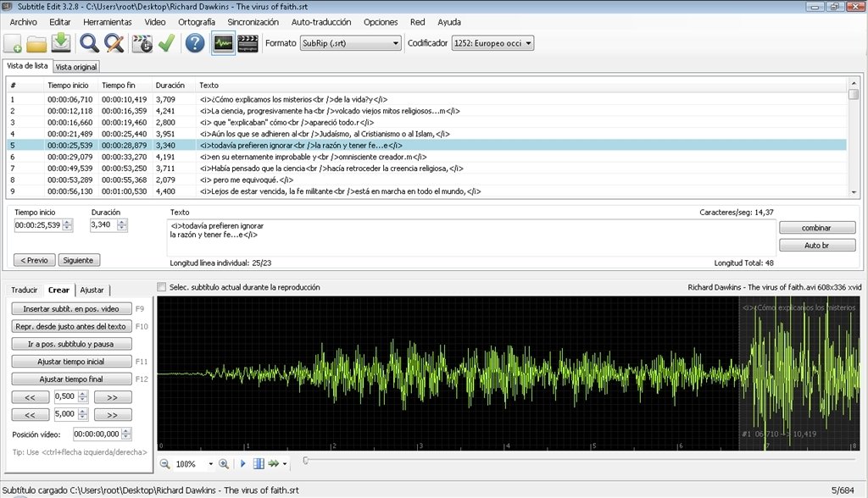The width and height of the screenshot is (868, 498).
Task: Open the Visual sync clapperboard-clock icon
Action: (x=142, y=43)
